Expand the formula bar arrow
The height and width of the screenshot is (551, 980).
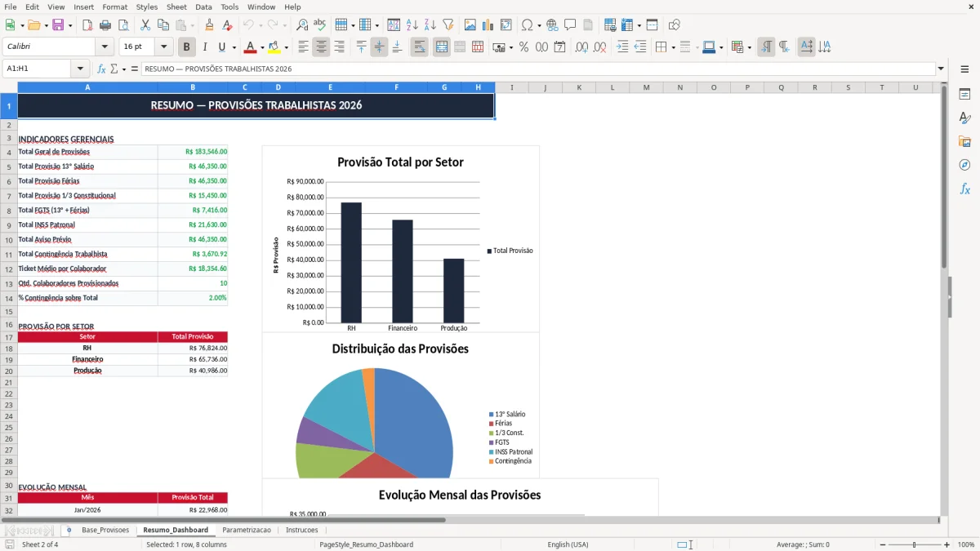(x=941, y=69)
